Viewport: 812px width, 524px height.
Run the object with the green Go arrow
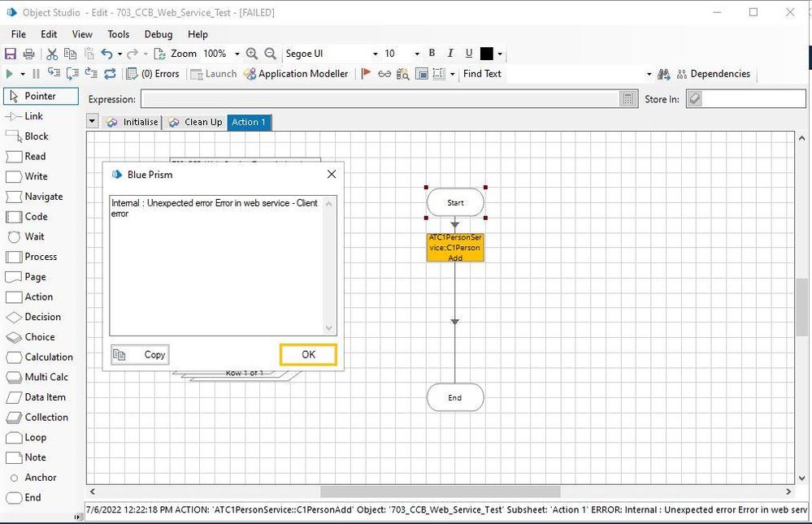point(9,74)
